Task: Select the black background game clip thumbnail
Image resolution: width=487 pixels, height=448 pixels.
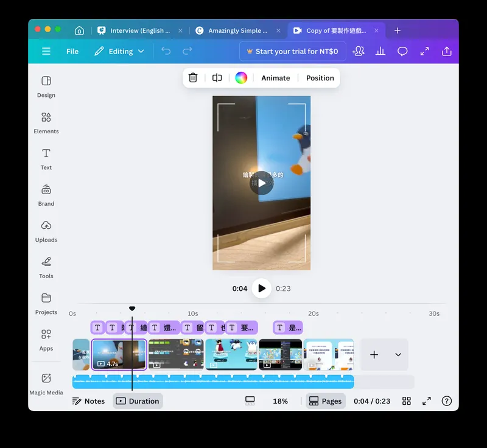Action: [280, 354]
